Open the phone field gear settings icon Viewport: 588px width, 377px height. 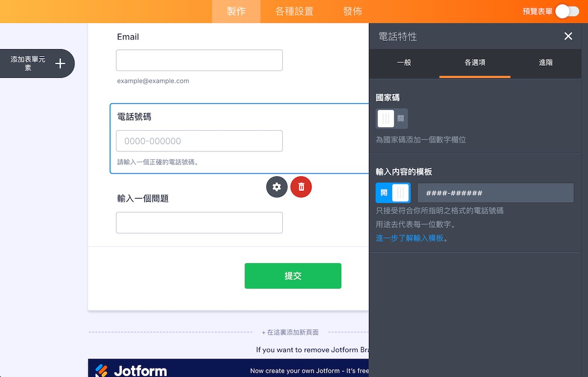pos(277,187)
